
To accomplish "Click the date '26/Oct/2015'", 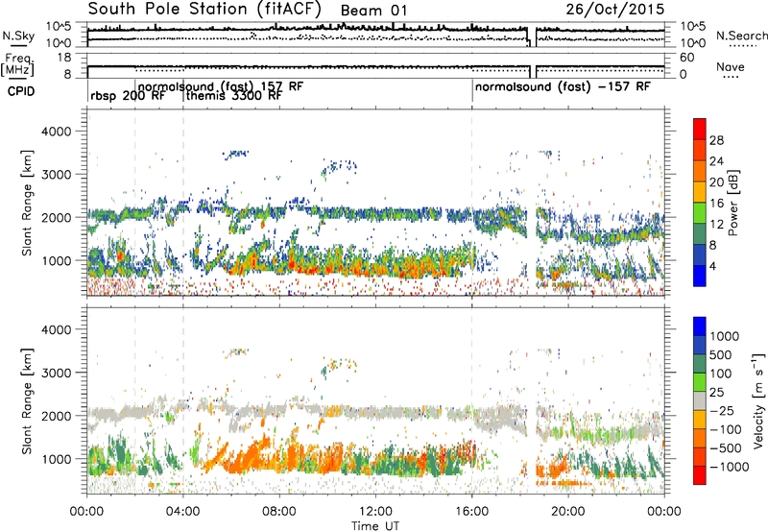I will [615, 9].
